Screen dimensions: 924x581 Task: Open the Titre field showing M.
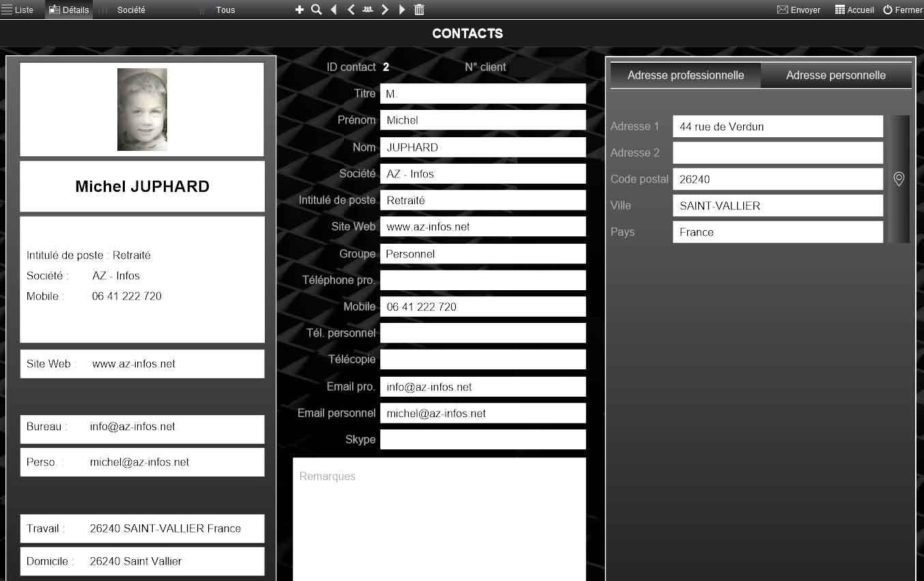(x=482, y=94)
